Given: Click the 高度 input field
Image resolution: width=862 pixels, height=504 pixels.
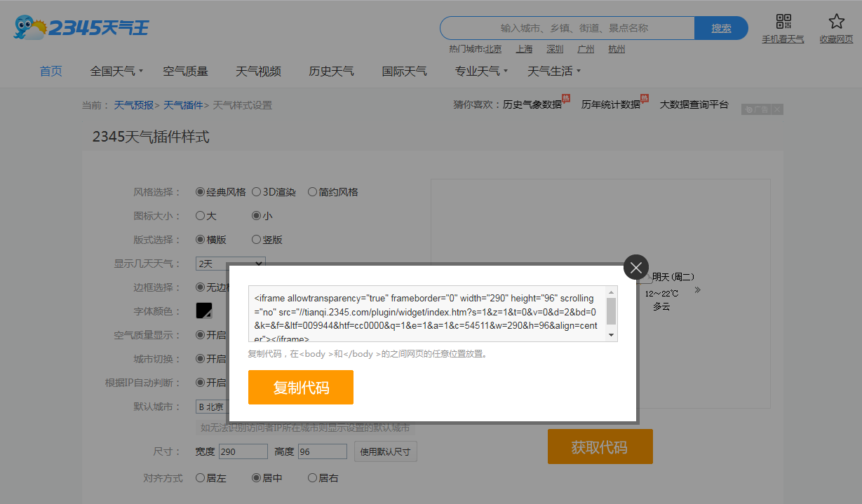Looking at the screenshot, I should tap(323, 451).
